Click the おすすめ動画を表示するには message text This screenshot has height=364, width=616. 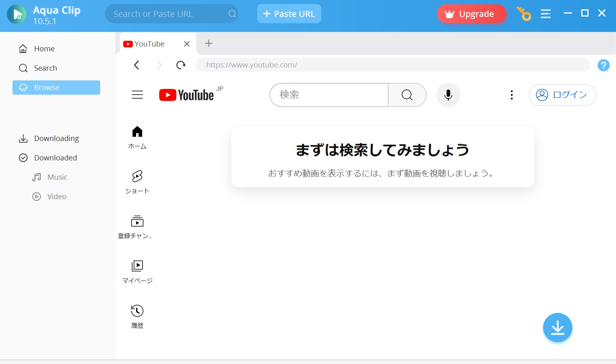coord(381,173)
